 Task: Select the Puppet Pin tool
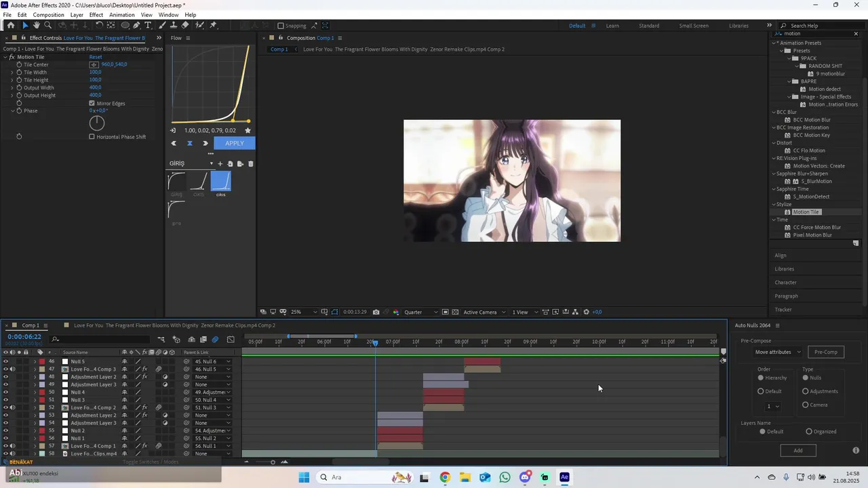click(213, 26)
